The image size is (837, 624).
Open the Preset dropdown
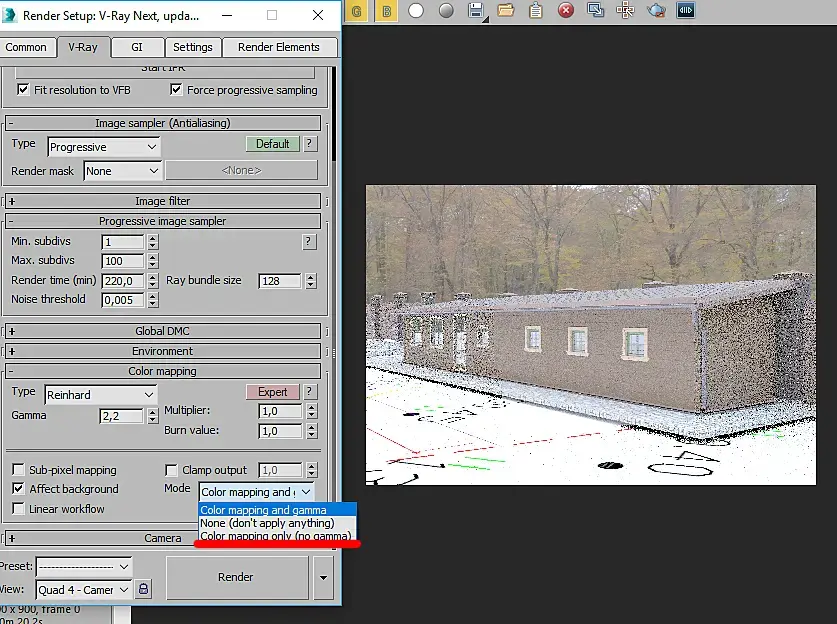click(x=84, y=566)
